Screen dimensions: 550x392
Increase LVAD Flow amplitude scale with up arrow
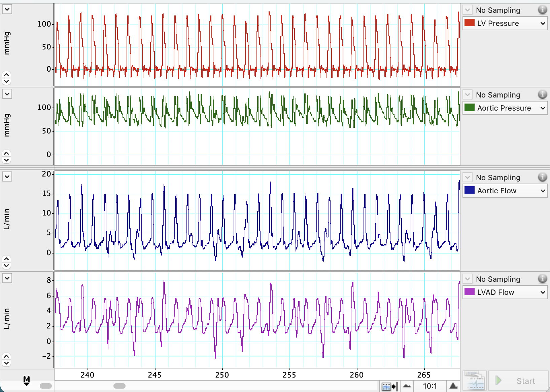(7, 357)
